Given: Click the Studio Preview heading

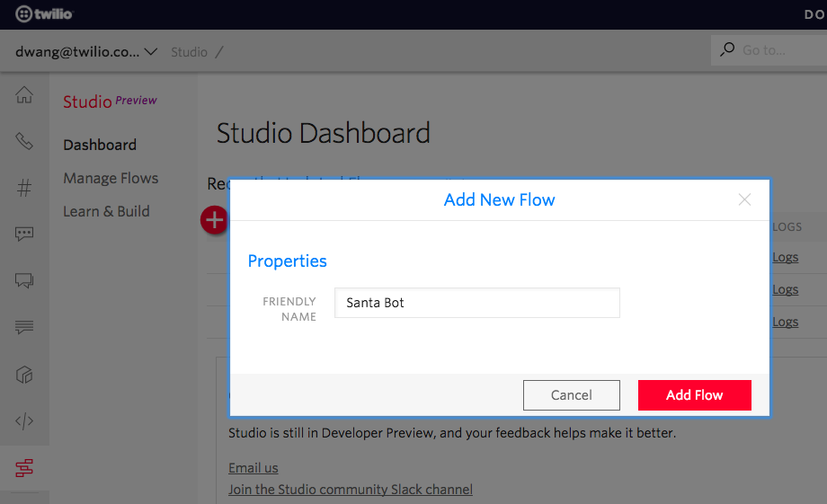Looking at the screenshot, I should pyautogui.click(x=110, y=101).
